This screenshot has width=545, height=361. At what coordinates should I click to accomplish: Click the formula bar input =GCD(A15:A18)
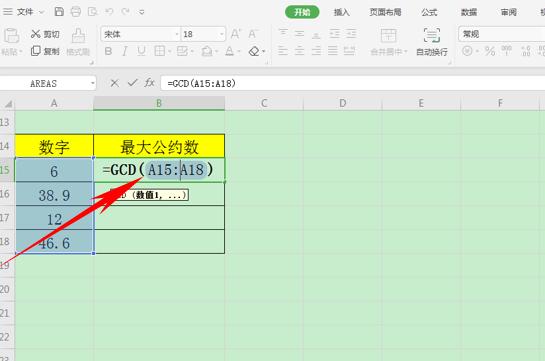point(353,83)
